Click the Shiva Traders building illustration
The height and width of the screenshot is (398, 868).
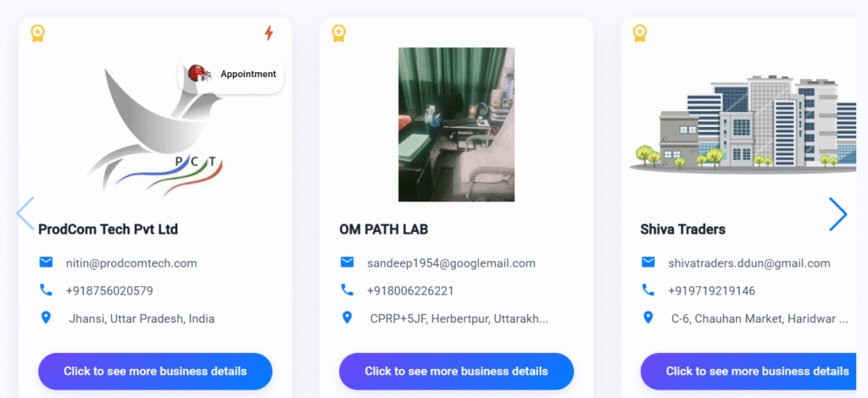coord(743,124)
